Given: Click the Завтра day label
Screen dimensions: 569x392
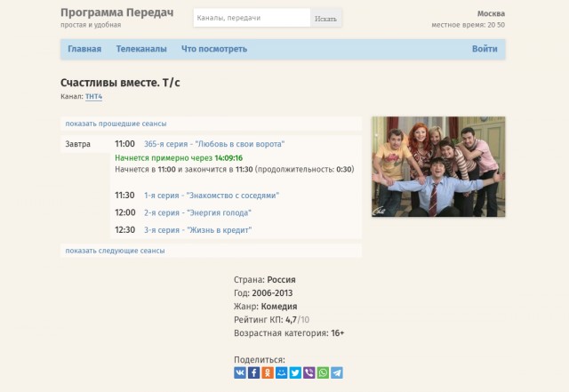Looking at the screenshot, I should tap(77, 144).
